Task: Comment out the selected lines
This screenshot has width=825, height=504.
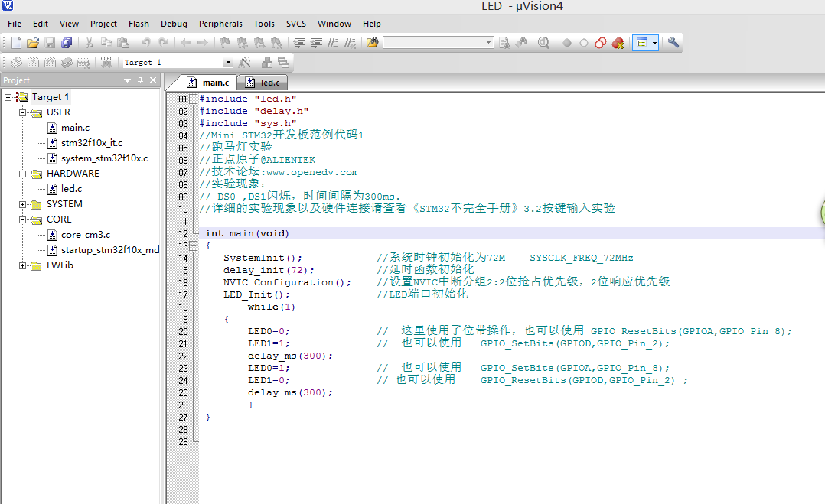Action: (333, 43)
